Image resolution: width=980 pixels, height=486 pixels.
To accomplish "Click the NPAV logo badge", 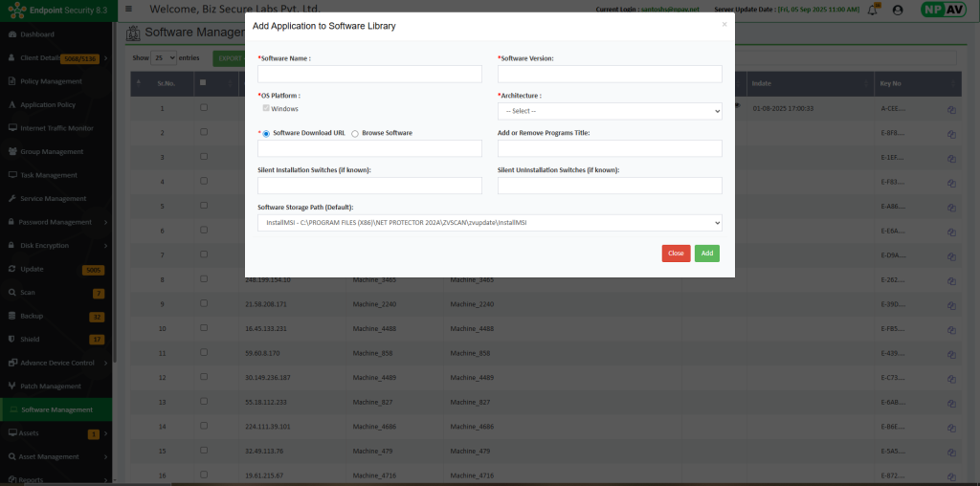I will [942, 10].
